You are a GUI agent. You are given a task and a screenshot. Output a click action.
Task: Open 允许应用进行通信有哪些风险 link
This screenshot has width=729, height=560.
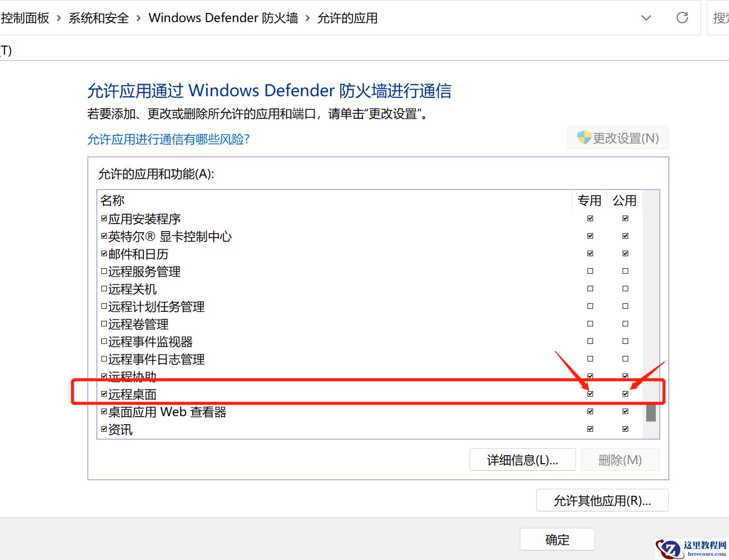click(169, 139)
